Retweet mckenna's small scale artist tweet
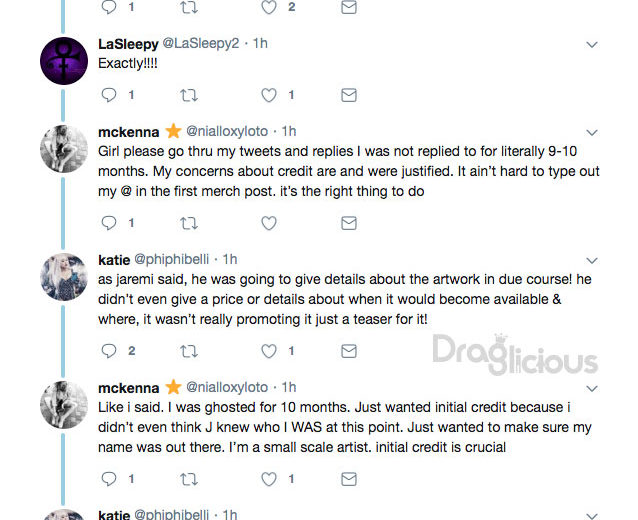The height and width of the screenshot is (520, 638). pyautogui.click(x=189, y=479)
